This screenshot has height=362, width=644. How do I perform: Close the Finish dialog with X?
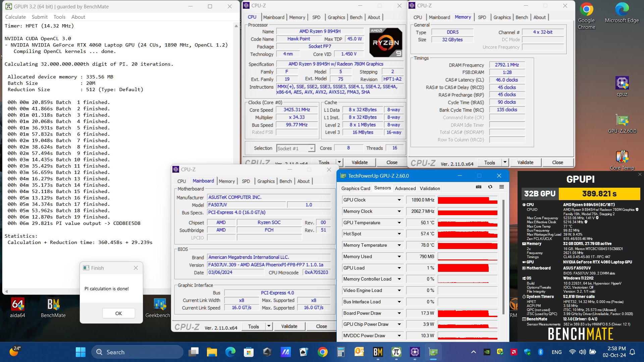[136, 268]
